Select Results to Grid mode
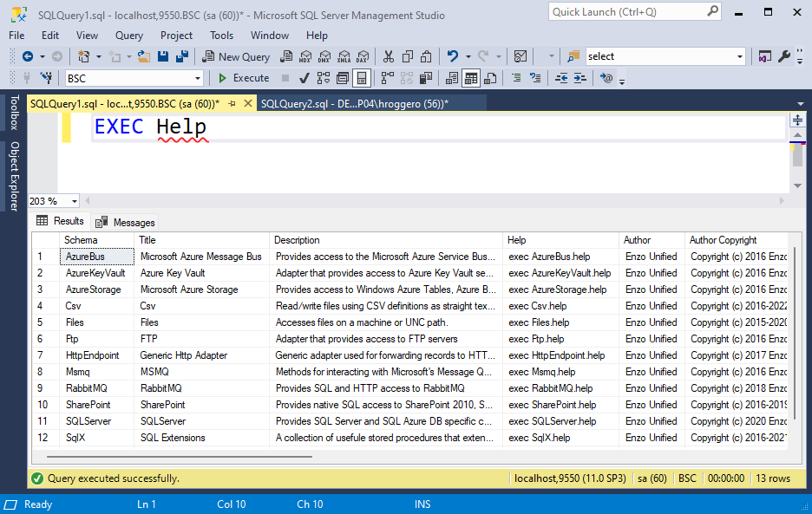Screen dimensions: 812x514 (x=471, y=78)
